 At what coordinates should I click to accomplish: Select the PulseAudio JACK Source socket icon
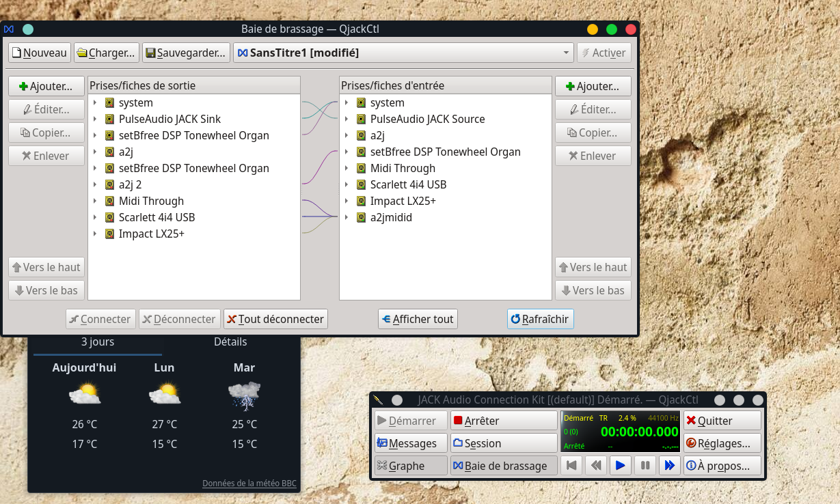(361, 119)
